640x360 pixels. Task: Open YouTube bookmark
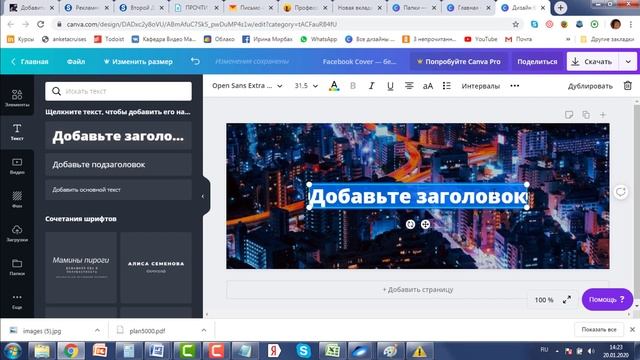[482, 39]
